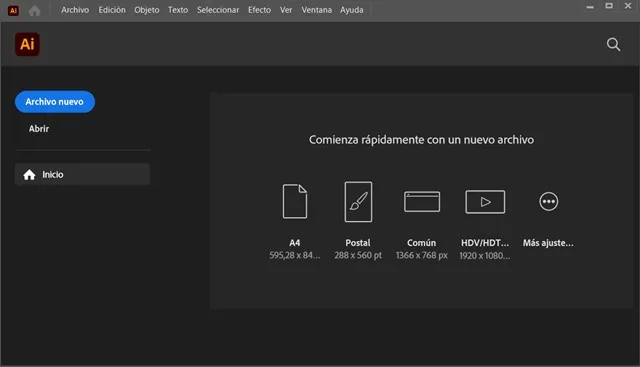Maximize the Illustrator window
The image size is (640, 367).
tap(609, 6)
